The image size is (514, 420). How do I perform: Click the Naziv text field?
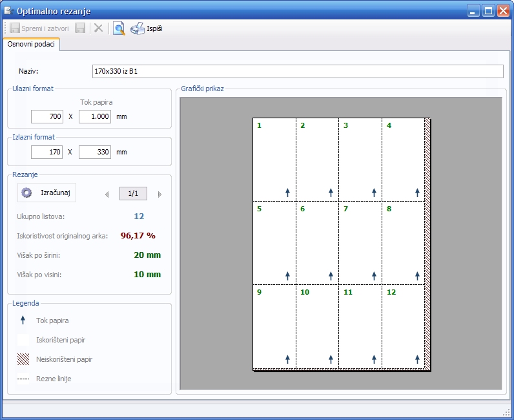pos(297,71)
